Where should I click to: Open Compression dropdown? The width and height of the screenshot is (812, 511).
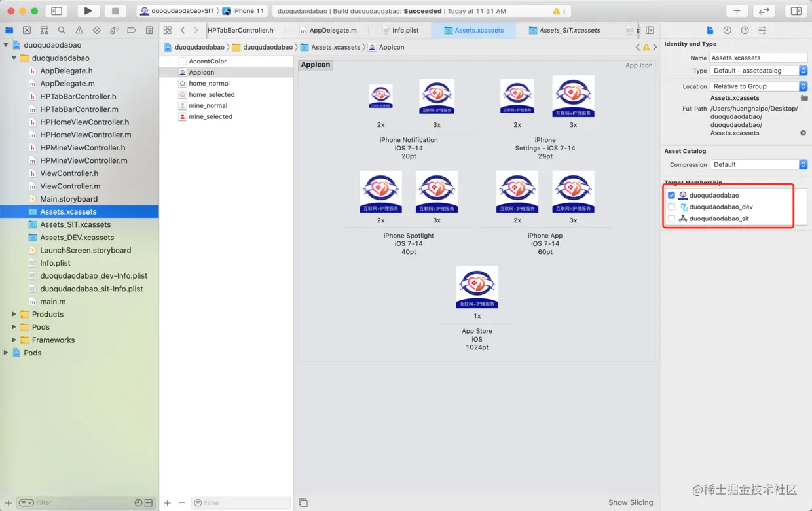758,164
